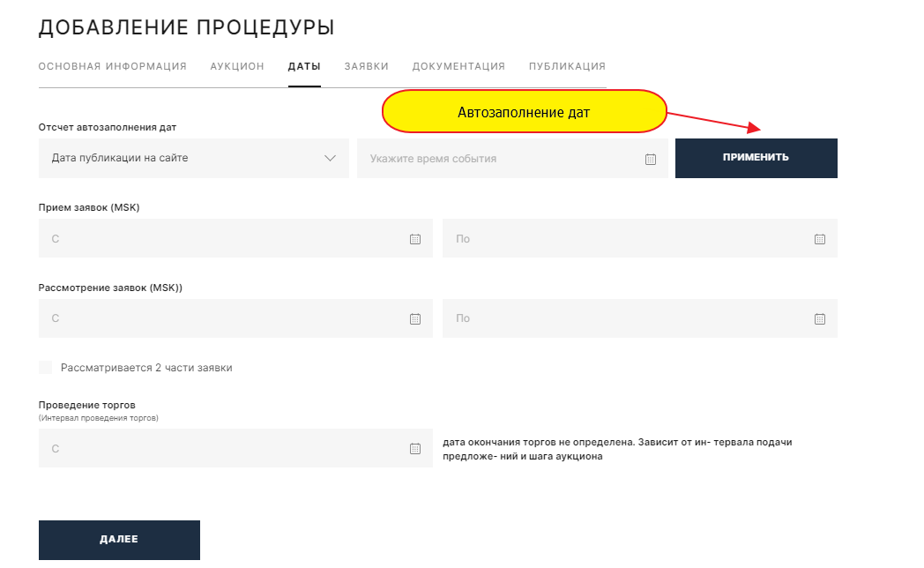Image resolution: width=924 pixels, height=568 pixels.
Task: Open calendar icon in event time field
Action: click(x=651, y=159)
